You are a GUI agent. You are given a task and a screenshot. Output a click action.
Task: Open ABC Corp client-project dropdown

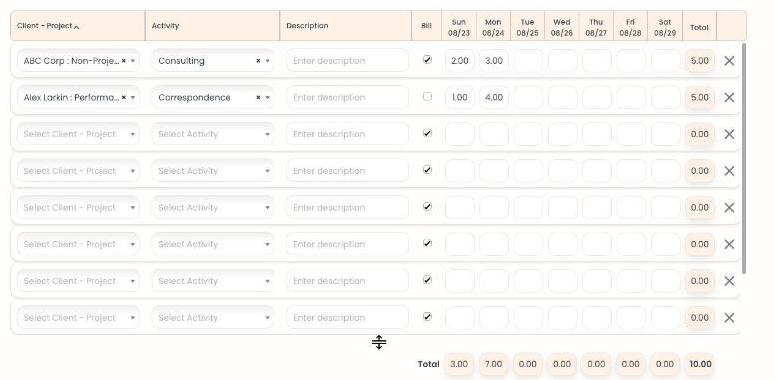click(x=132, y=61)
